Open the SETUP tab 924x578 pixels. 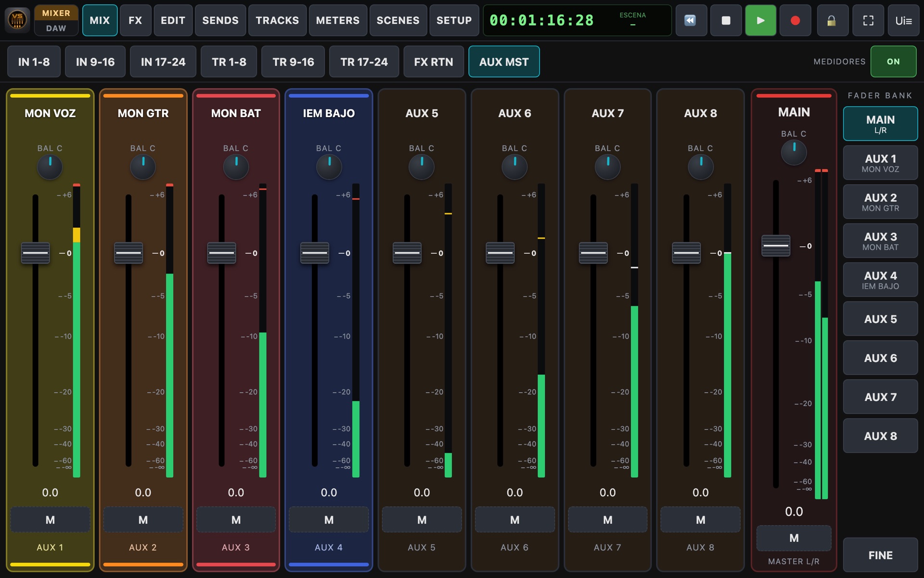coord(454,20)
